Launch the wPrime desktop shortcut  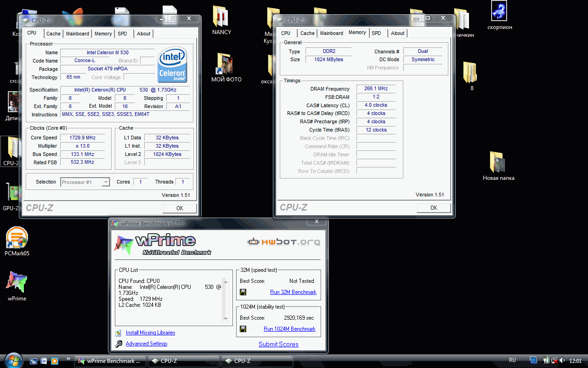pos(17,286)
